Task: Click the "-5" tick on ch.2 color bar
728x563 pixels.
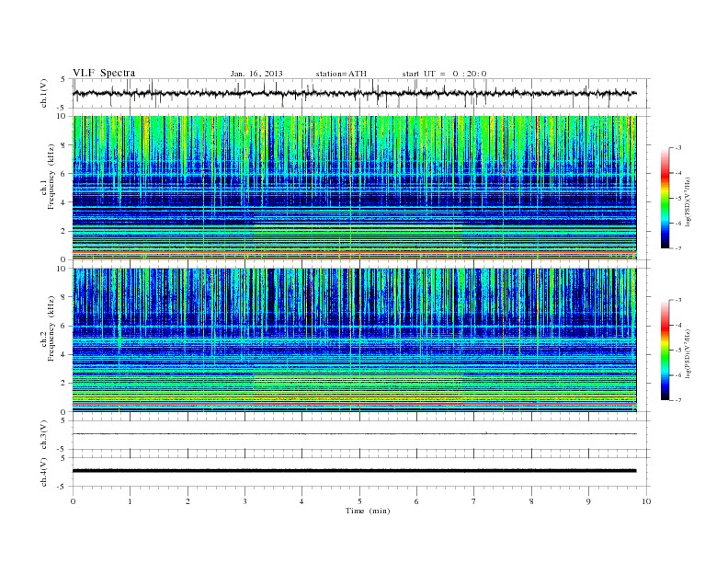Action: pos(677,350)
